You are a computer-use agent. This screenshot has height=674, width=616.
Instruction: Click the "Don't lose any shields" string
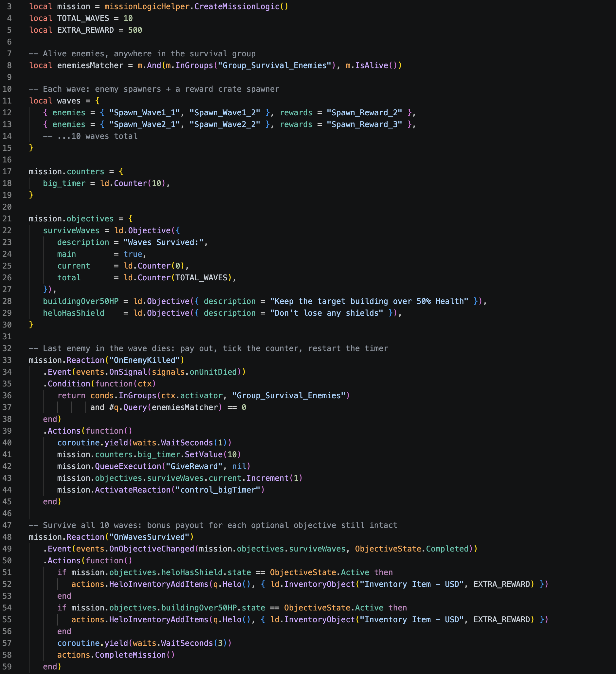click(326, 313)
